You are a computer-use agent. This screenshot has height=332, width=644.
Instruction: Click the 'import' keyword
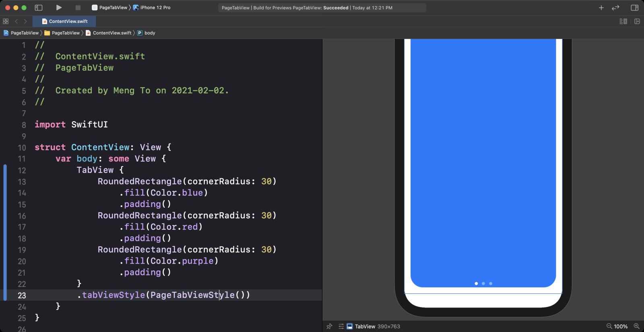point(50,125)
